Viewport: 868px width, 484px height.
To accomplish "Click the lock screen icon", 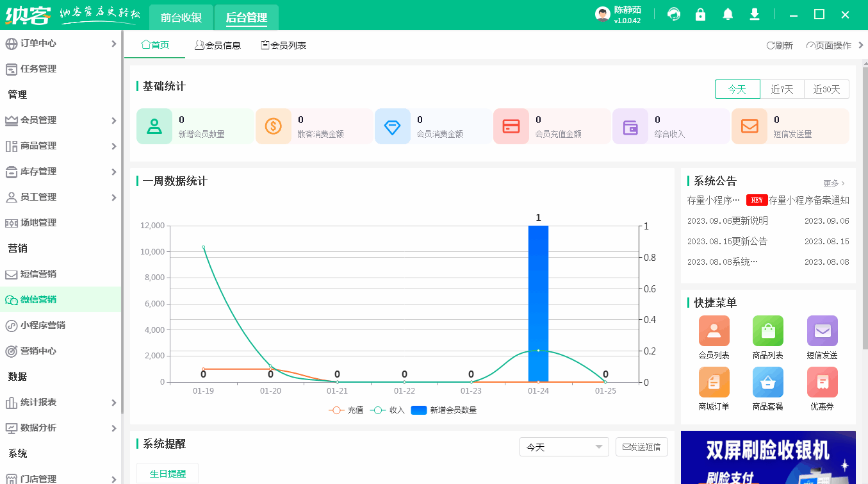I will click(x=700, y=13).
